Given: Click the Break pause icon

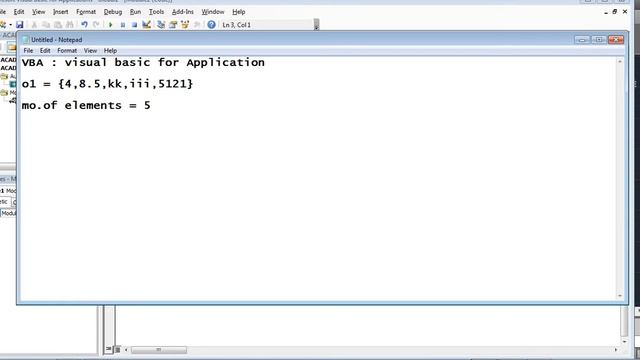Looking at the screenshot, I should (122, 25).
